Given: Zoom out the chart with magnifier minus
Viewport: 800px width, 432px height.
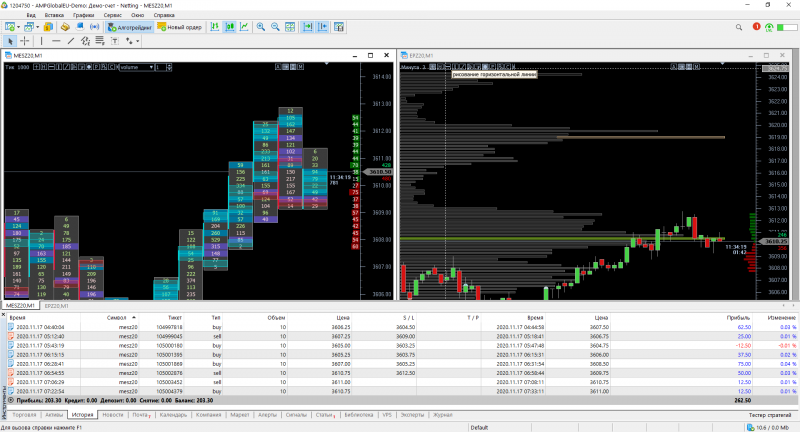Looking at the screenshot, I should point(276,27).
